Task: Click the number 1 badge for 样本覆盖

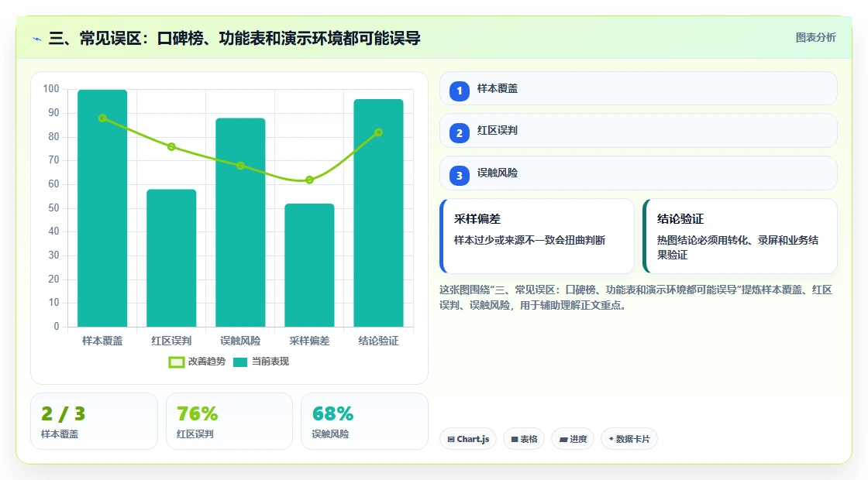Action: [x=459, y=91]
